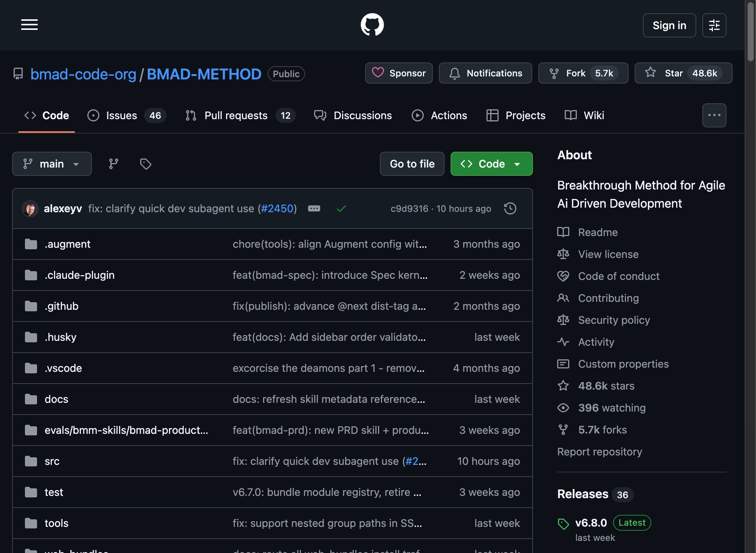
Task: Click the test folder icon
Action: [31, 492]
